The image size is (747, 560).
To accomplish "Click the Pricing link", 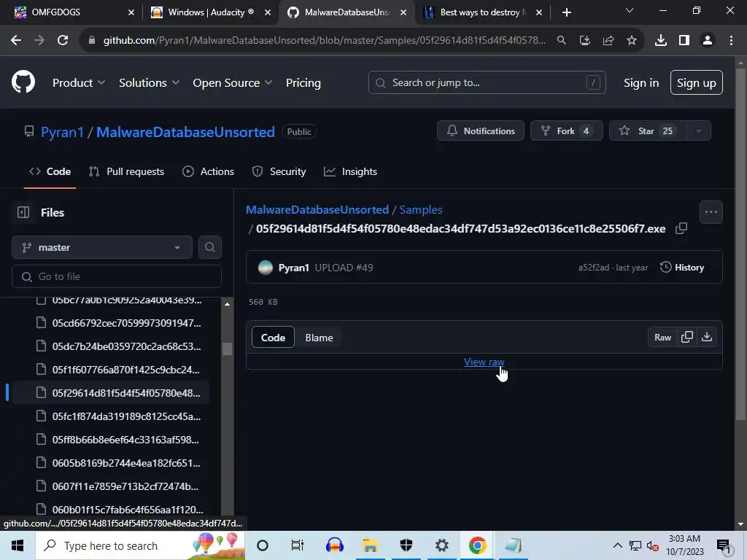I will point(303,83).
